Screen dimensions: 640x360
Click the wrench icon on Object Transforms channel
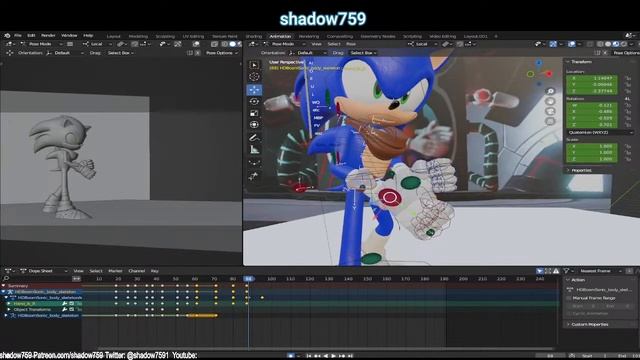64,309
